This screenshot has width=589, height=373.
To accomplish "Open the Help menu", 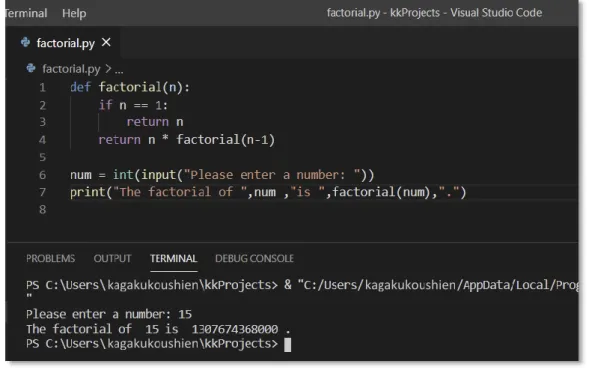I will [x=74, y=13].
